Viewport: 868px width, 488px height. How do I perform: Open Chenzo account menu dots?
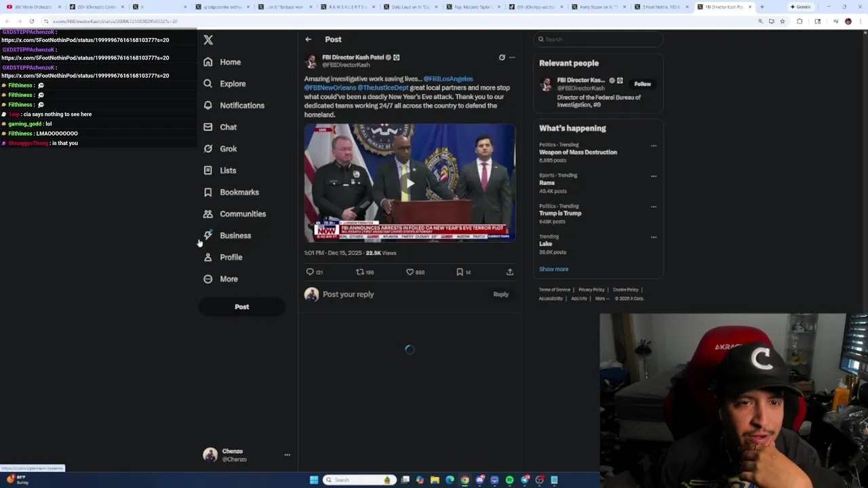pos(287,455)
